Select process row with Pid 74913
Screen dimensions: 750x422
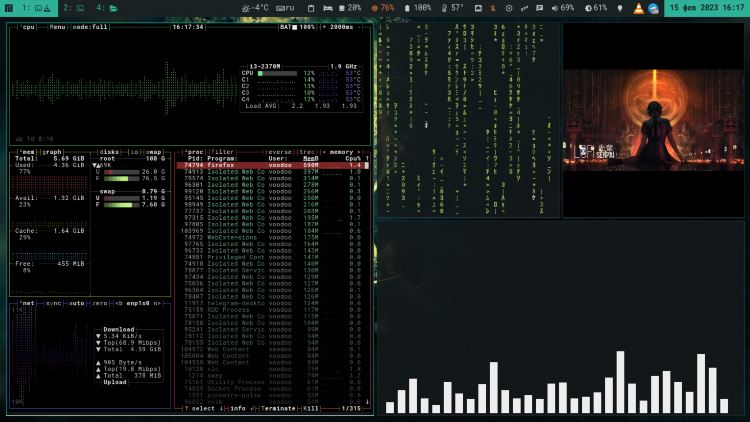tap(272, 172)
